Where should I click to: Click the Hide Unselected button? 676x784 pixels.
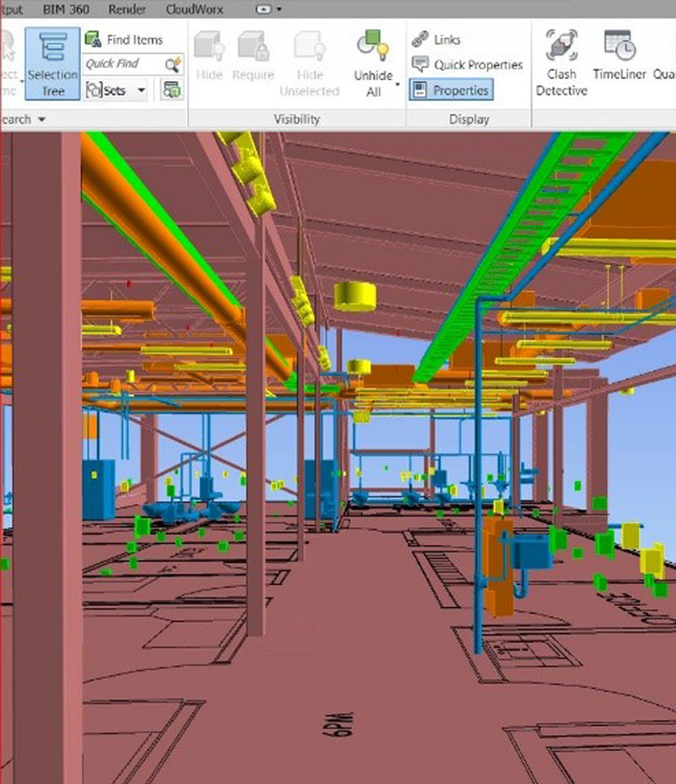click(x=310, y=63)
